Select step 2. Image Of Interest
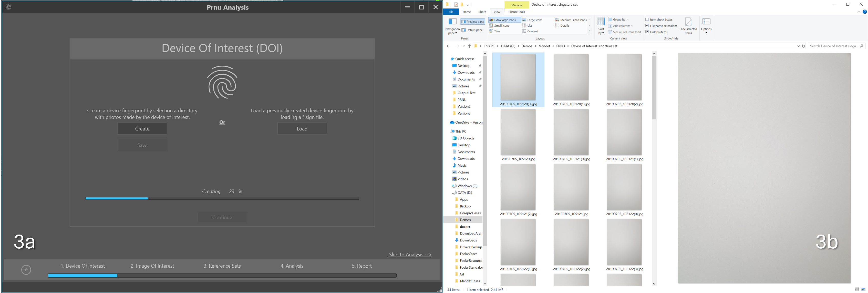This screenshot has width=868, height=293. pyautogui.click(x=152, y=266)
